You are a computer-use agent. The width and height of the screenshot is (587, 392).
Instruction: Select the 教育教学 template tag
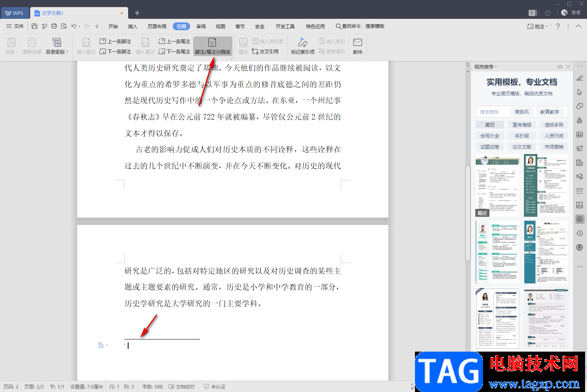point(549,112)
